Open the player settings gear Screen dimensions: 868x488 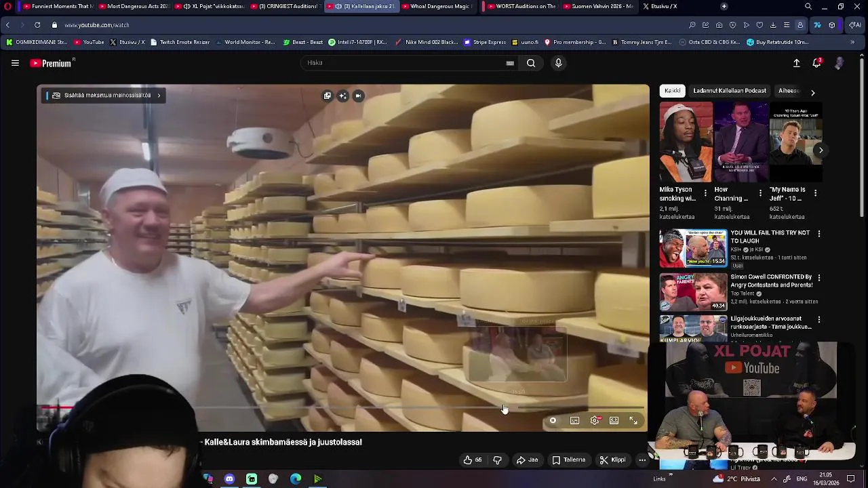coord(595,421)
